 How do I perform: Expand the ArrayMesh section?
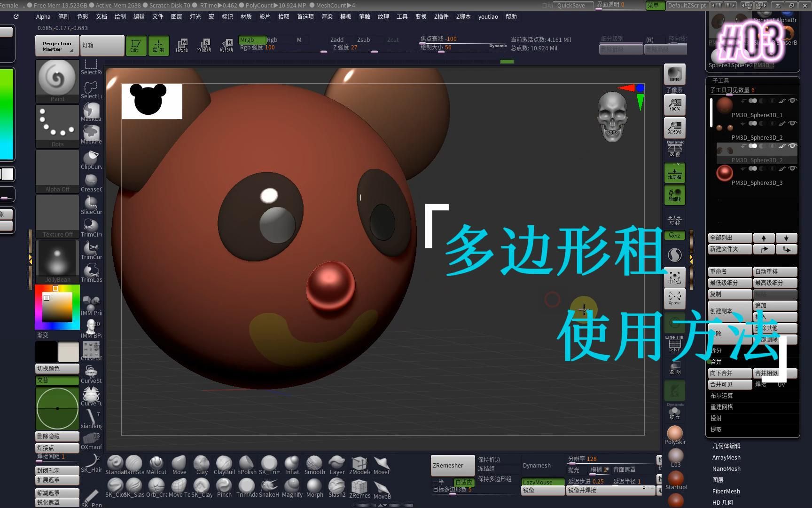(726, 457)
